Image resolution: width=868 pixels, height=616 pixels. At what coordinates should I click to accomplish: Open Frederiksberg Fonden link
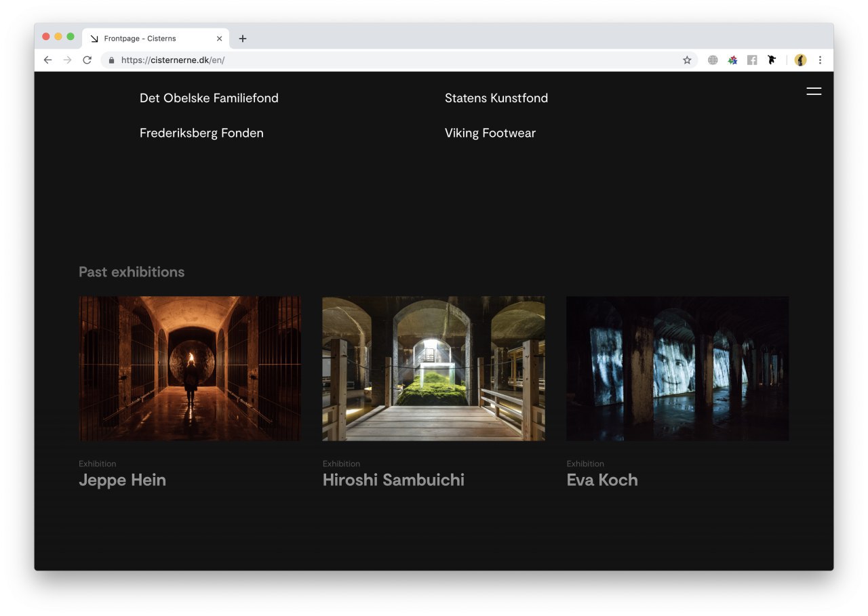point(201,134)
